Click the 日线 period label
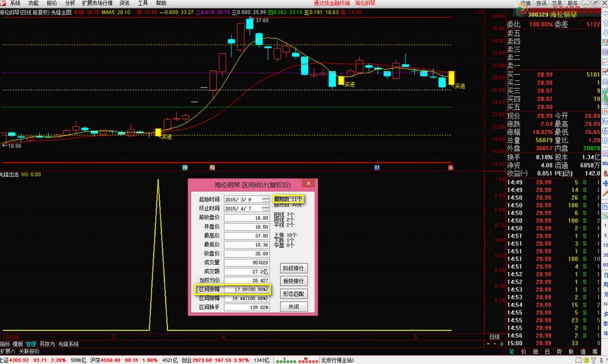This screenshot has height=364, width=608. click(x=494, y=337)
